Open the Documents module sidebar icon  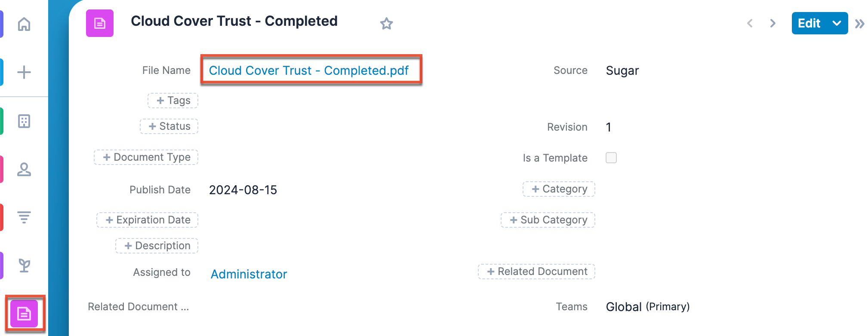[x=24, y=314]
